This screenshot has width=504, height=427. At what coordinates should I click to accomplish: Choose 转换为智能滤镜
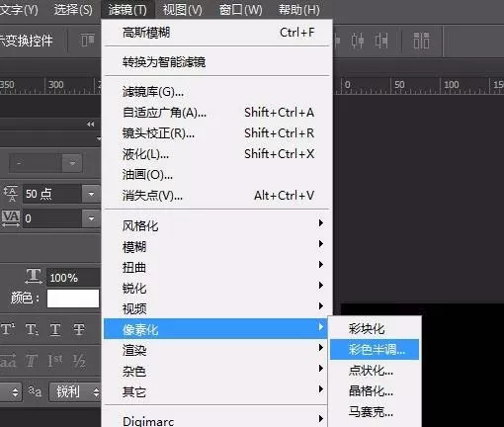click(x=217, y=61)
